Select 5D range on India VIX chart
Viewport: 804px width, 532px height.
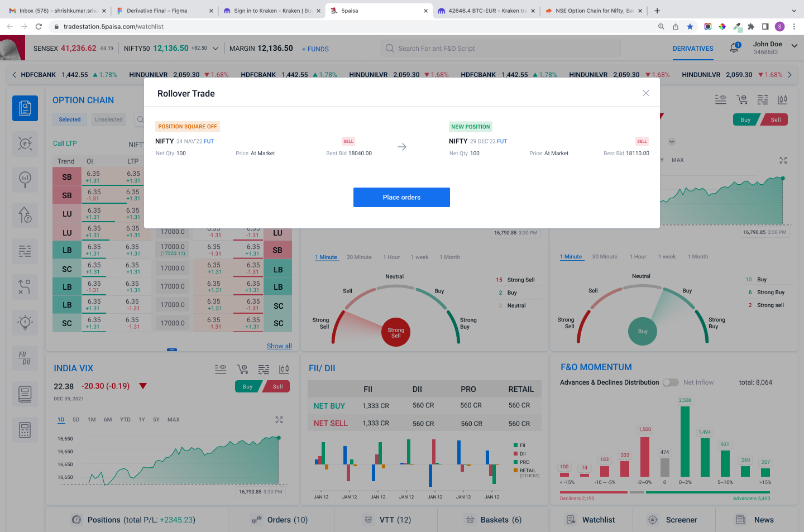coord(76,420)
